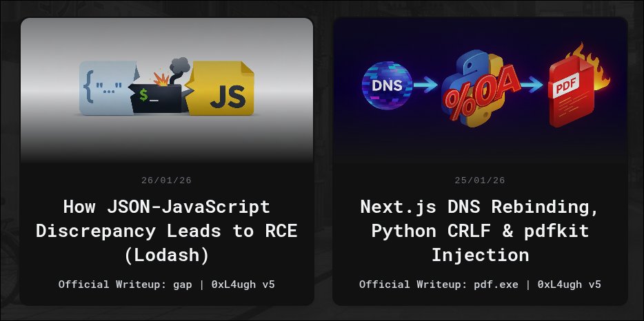Click the date 26/01/26
The image size is (644, 321).
pos(166,180)
